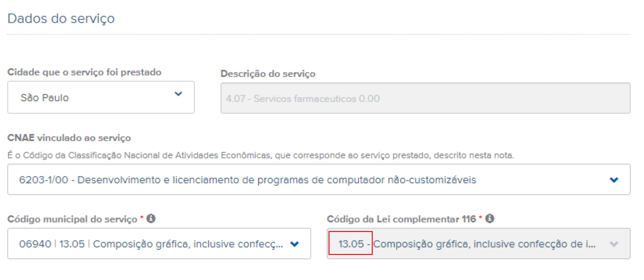
Task: Click the Dados do serviço section heading
Action: click(61, 19)
